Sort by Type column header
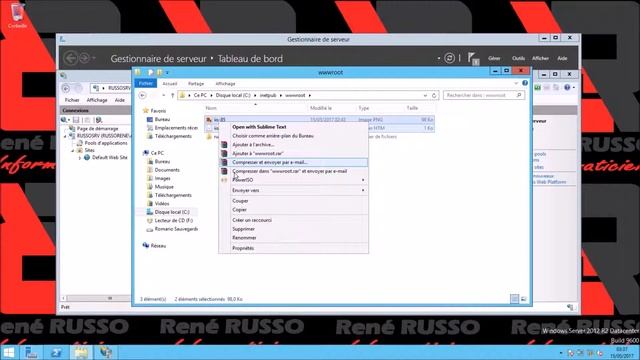The height and width of the screenshot is (360, 640). (x=364, y=108)
